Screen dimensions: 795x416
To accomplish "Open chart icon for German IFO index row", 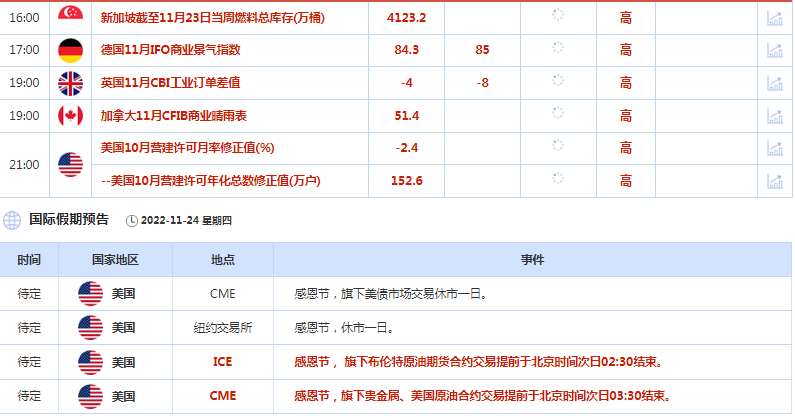I will [x=774, y=50].
